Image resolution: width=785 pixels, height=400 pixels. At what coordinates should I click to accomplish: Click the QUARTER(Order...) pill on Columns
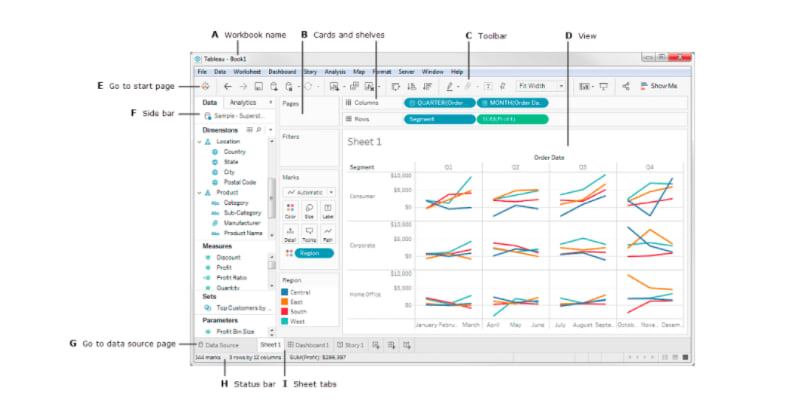tap(440, 103)
